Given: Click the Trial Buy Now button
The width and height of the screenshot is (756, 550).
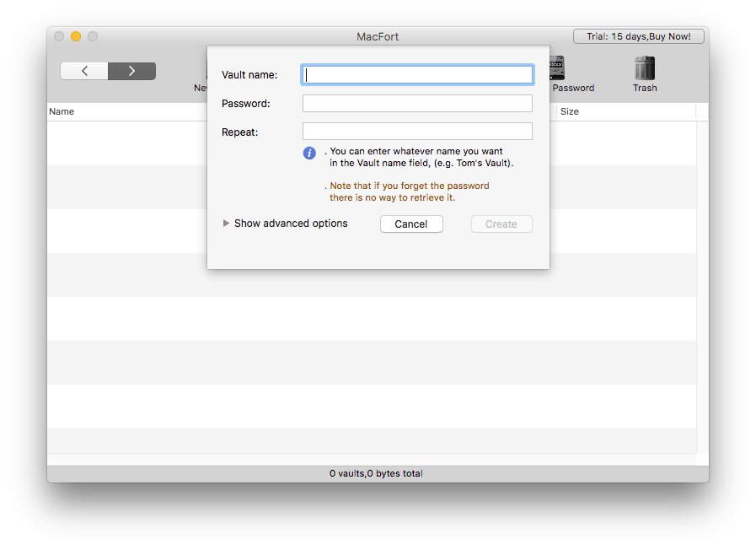Looking at the screenshot, I should pyautogui.click(x=638, y=36).
